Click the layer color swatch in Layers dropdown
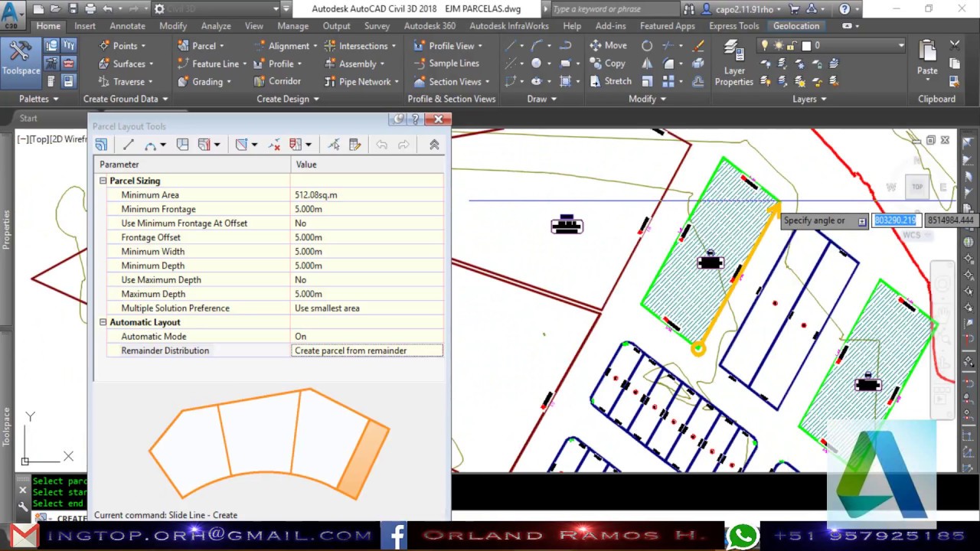This screenshot has width=980, height=551. pos(806,46)
